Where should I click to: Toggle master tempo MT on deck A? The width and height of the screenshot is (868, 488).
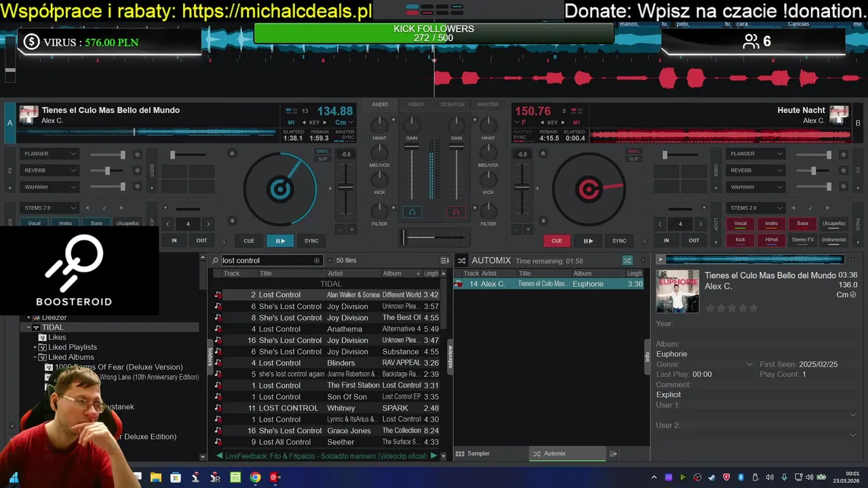(x=291, y=123)
